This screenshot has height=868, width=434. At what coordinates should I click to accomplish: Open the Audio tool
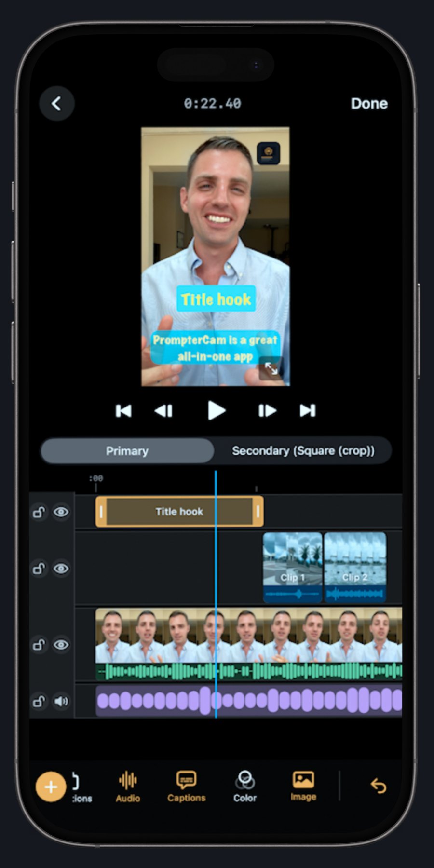coord(128,787)
